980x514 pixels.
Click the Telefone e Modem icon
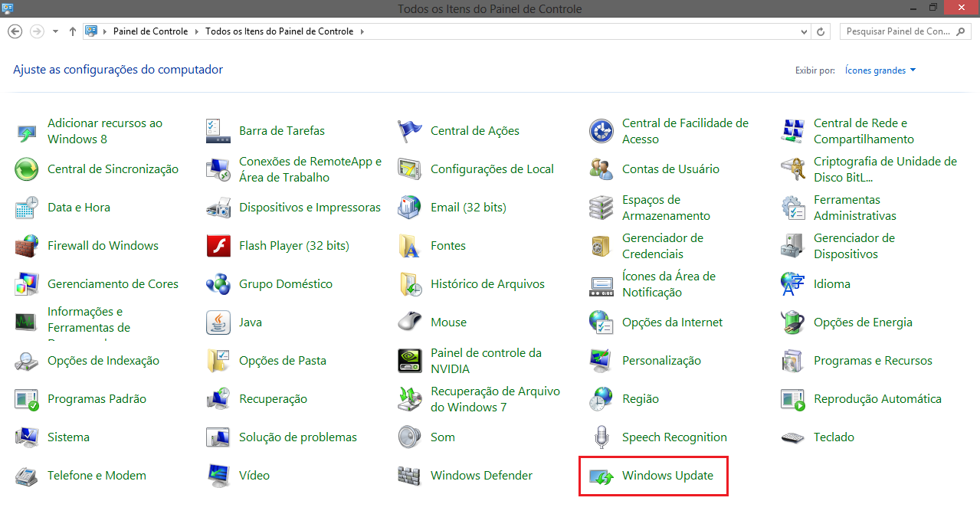[27, 476]
